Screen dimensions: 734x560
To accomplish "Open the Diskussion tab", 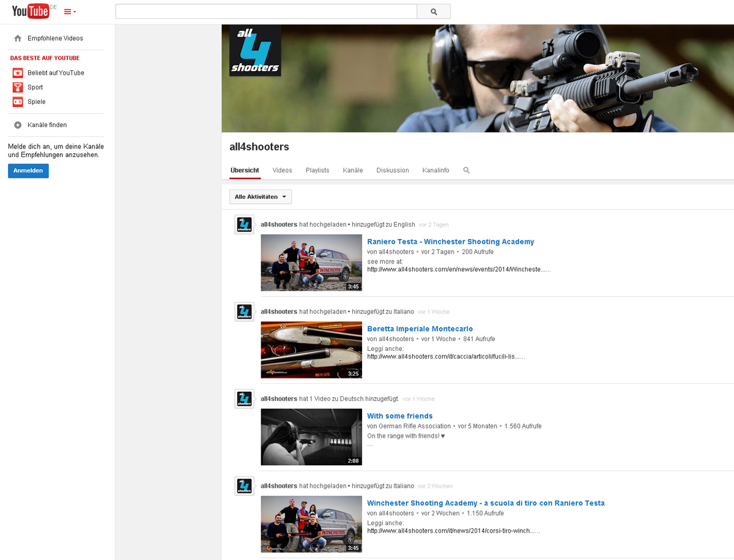I will click(x=393, y=171).
